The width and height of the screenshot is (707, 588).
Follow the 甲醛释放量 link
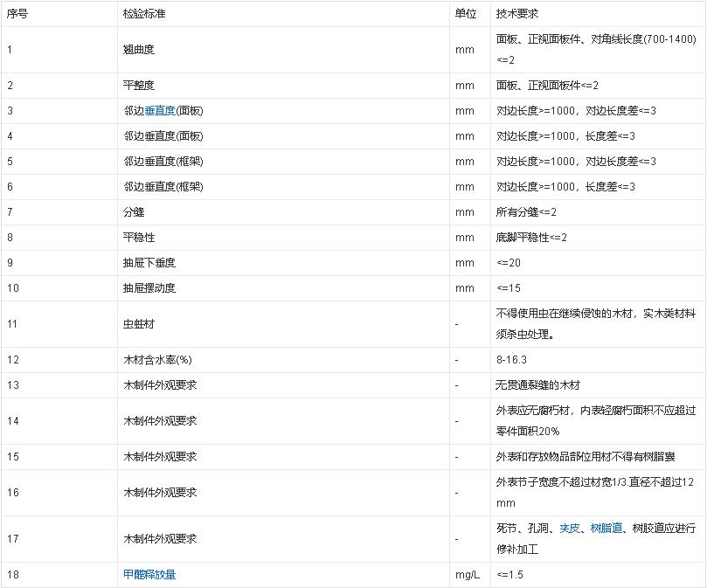click(156, 574)
